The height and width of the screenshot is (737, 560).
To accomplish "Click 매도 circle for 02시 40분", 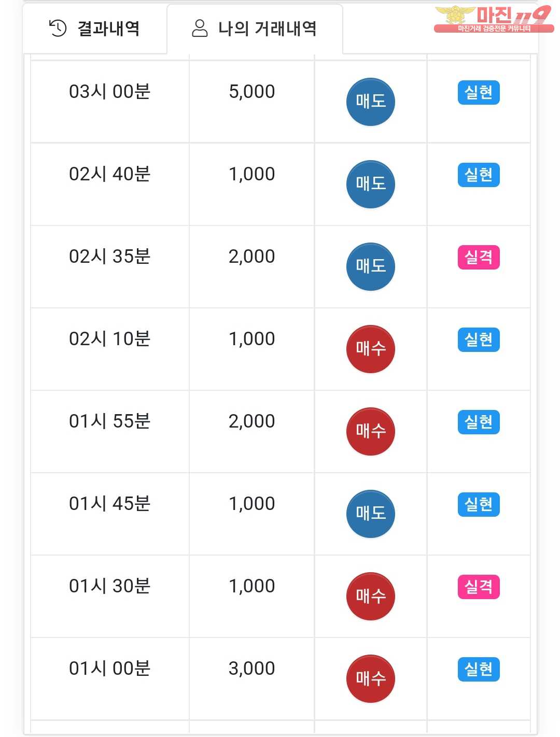I will [370, 184].
